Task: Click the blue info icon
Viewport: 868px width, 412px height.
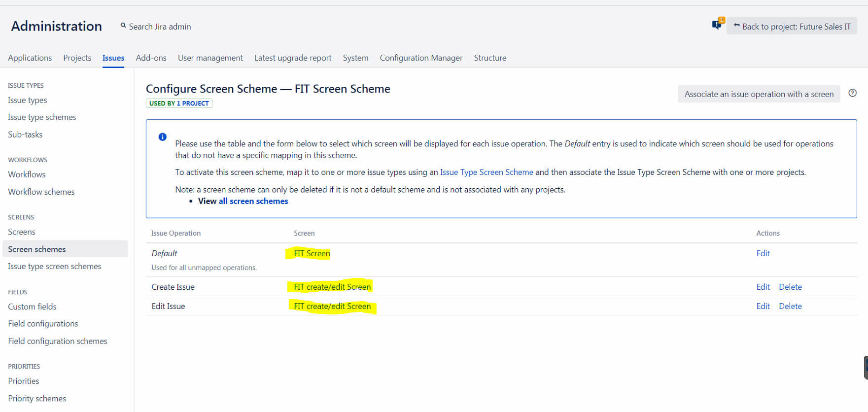Action: pyautogui.click(x=162, y=137)
